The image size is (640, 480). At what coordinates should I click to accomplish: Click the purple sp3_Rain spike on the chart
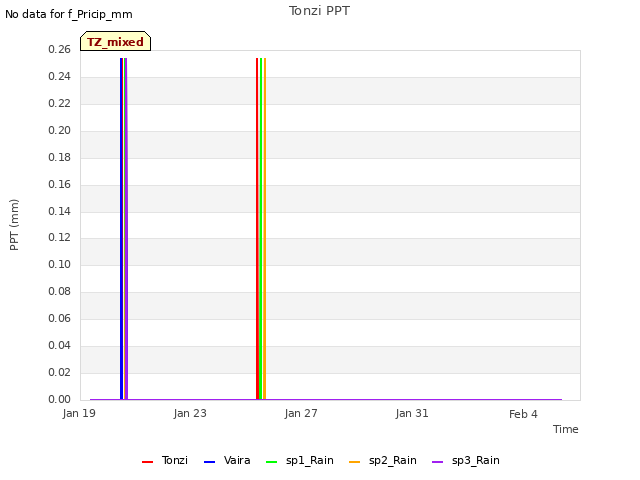pos(126,229)
